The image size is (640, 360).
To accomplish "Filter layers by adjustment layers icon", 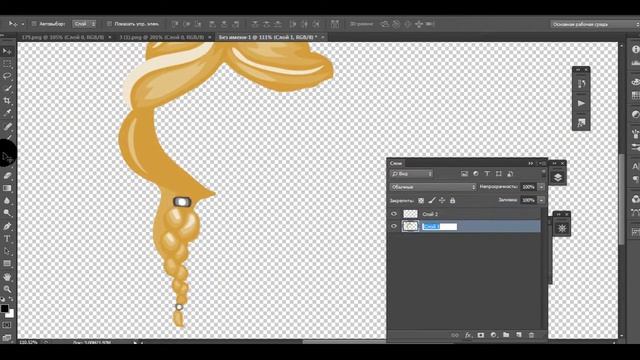I will point(476,174).
